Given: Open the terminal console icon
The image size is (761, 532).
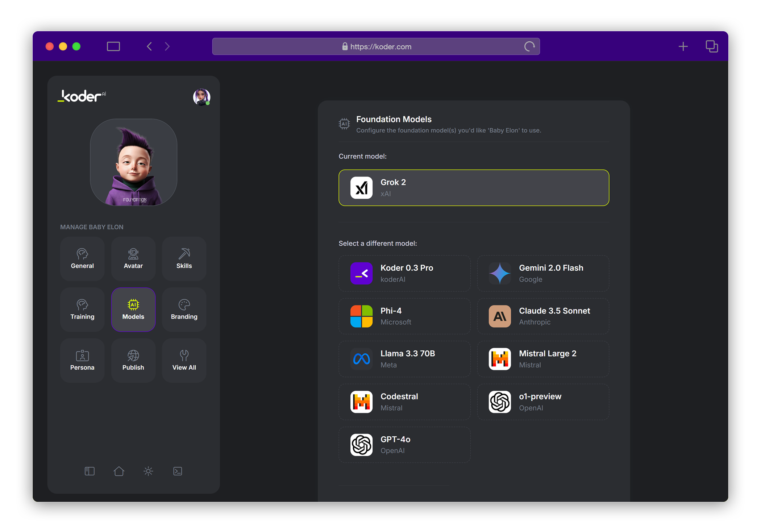Looking at the screenshot, I should (x=178, y=471).
